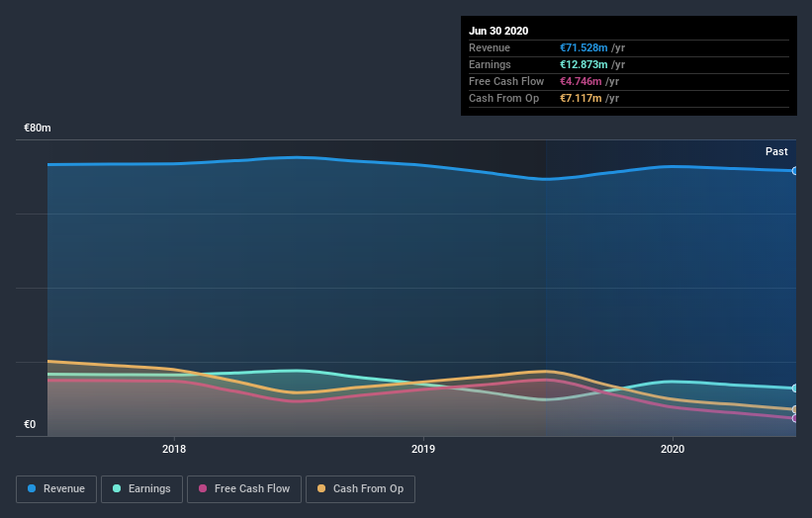Click the blue Revenue endpoint marker

coord(794,171)
